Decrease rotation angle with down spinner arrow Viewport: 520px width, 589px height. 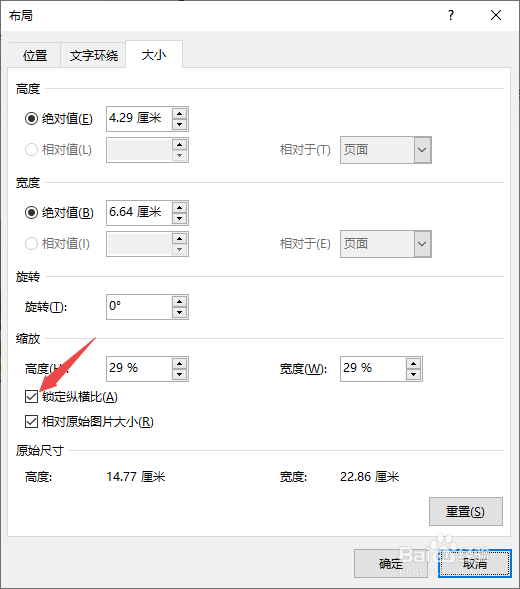pyautogui.click(x=180, y=312)
